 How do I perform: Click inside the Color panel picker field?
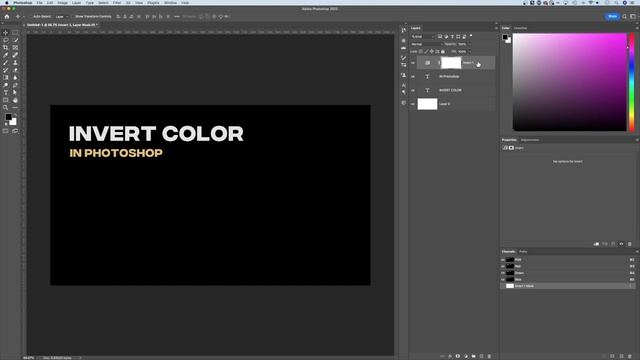[569, 82]
